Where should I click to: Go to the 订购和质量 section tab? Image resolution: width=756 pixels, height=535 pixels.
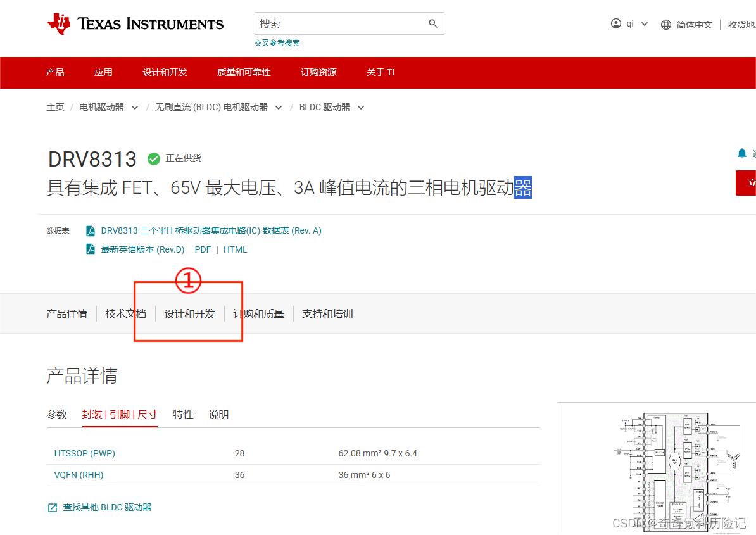pyautogui.click(x=259, y=314)
